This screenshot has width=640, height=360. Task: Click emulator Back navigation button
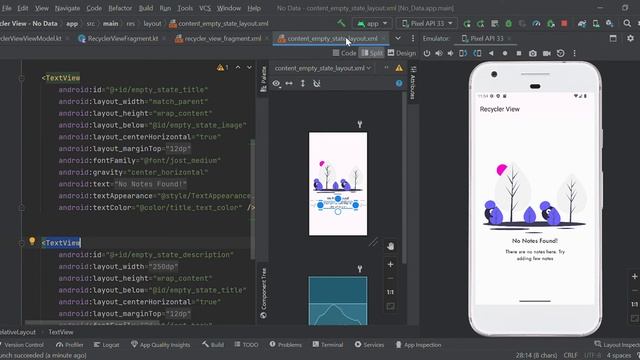click(x=491, y=53)
